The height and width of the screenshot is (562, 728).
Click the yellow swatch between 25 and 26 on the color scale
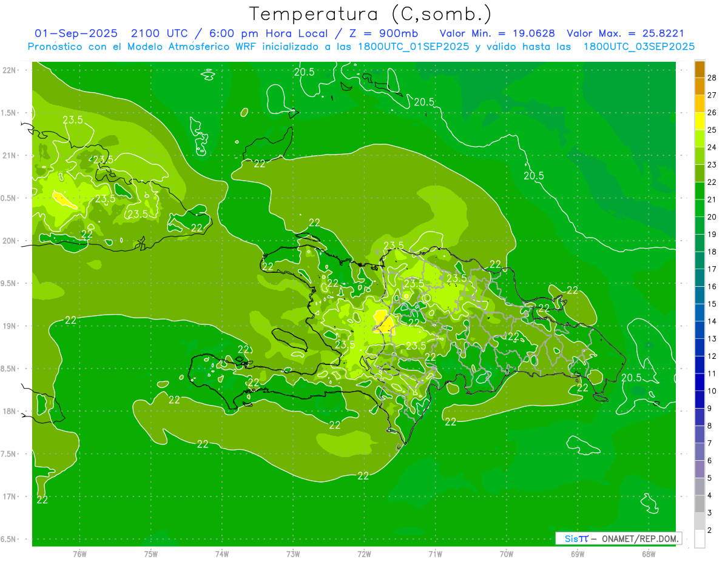point(699,121)
